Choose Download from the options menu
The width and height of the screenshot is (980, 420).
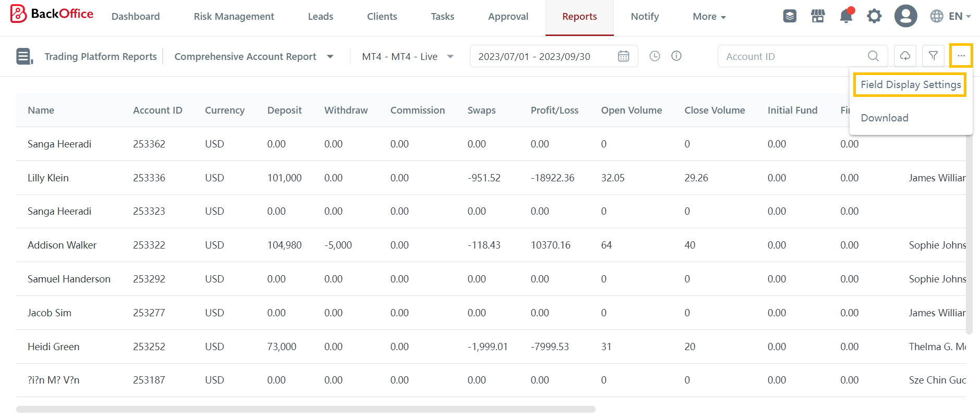coord(885,118)
